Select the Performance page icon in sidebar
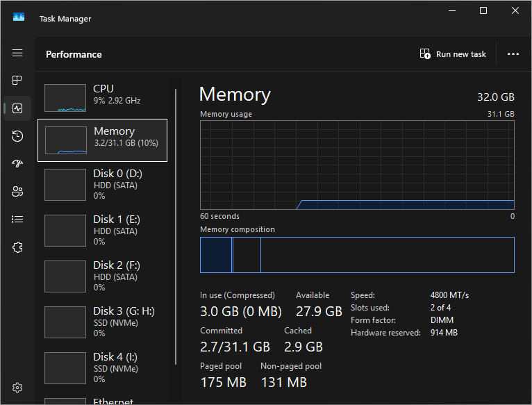532x405 pixels. (17, 108)
